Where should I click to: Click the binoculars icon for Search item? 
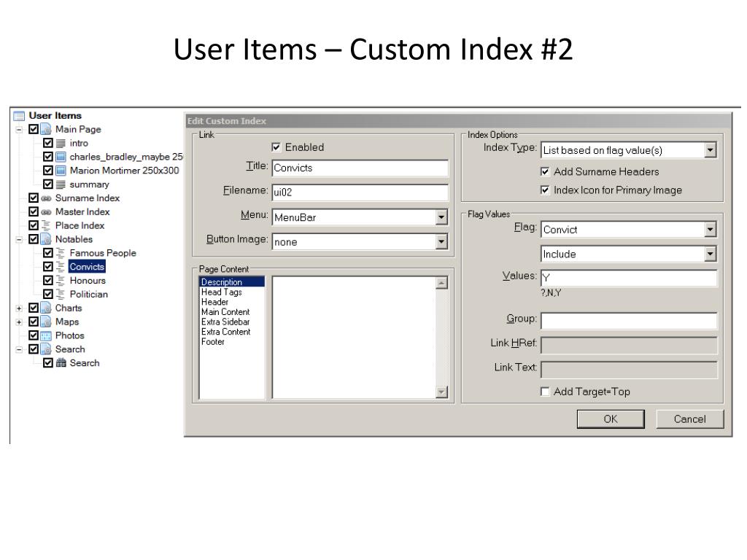point(61,363)
